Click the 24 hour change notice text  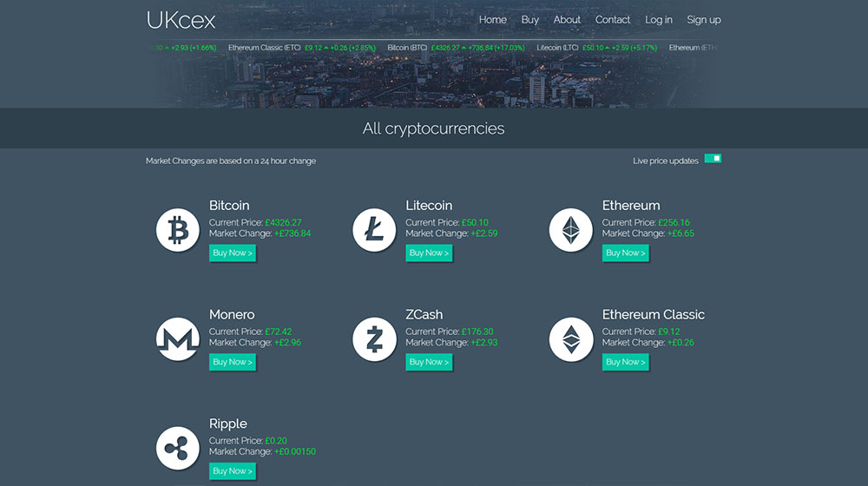(231, 161)
